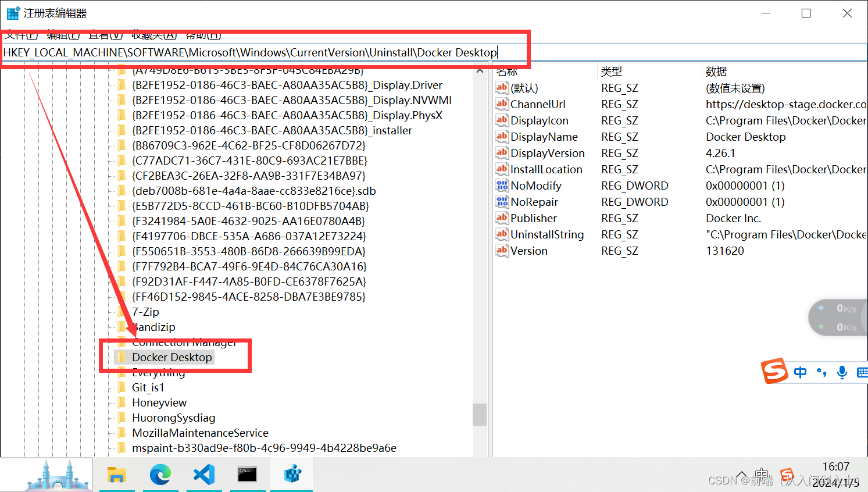This screenshot has height=492, width=868.
Task: Click the DisplayName string value icon
Action: [x=502, y=136]
